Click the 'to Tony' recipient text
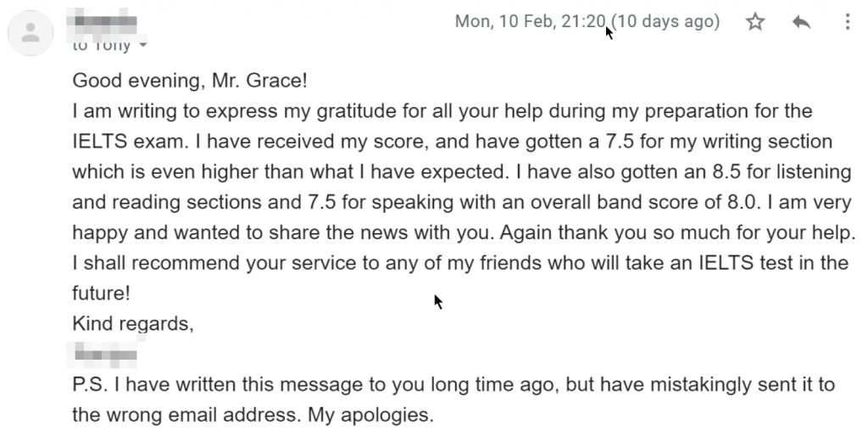Image resolution: width=868 pixels, height=436 pixels. [x=102, y=45]
